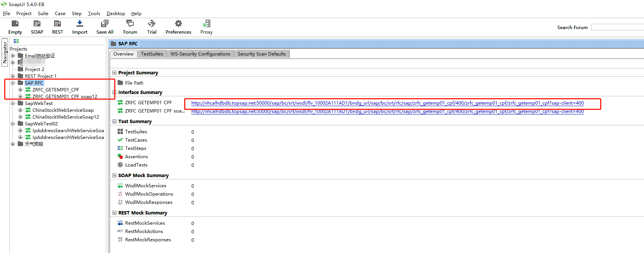Click the TestSuites grid icon
644x253 pixels.
[x=120, y=131]
